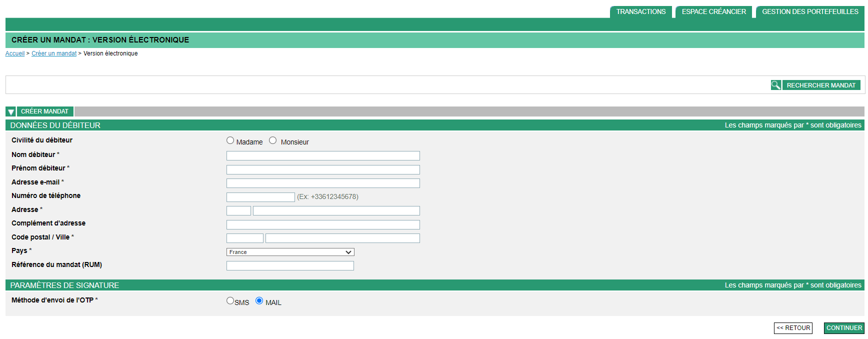
Task: Click the Code postal input field
Action: tap(245, 238)
